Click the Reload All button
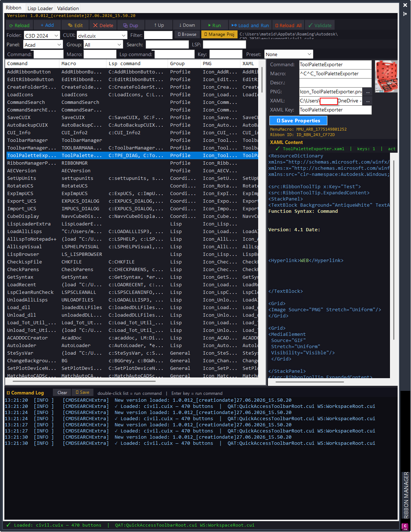The height and width of the screenshot is (532, 411). click(x=288, y=25)
